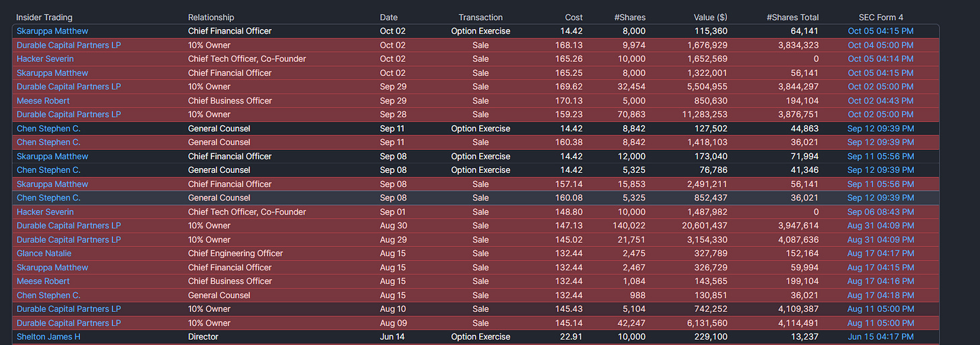This screenshot has height=345, width=980.
Task: Click the cost cell 170.13
Action: point(570,101)
